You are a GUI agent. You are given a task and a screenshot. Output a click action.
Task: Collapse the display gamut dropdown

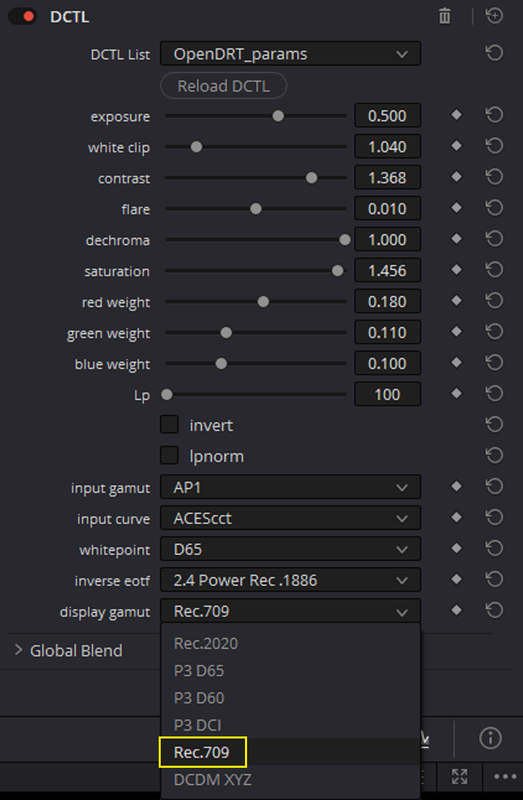(290, 611)
